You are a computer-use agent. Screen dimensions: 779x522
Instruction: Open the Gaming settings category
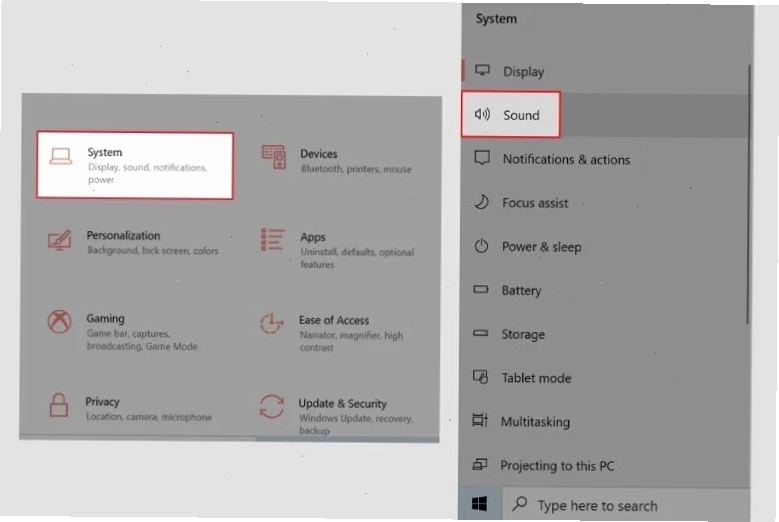123,331
